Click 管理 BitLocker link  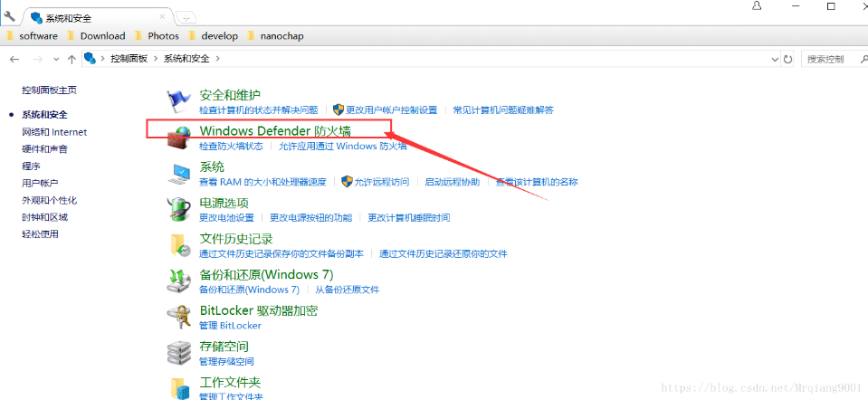click(230, 326)
